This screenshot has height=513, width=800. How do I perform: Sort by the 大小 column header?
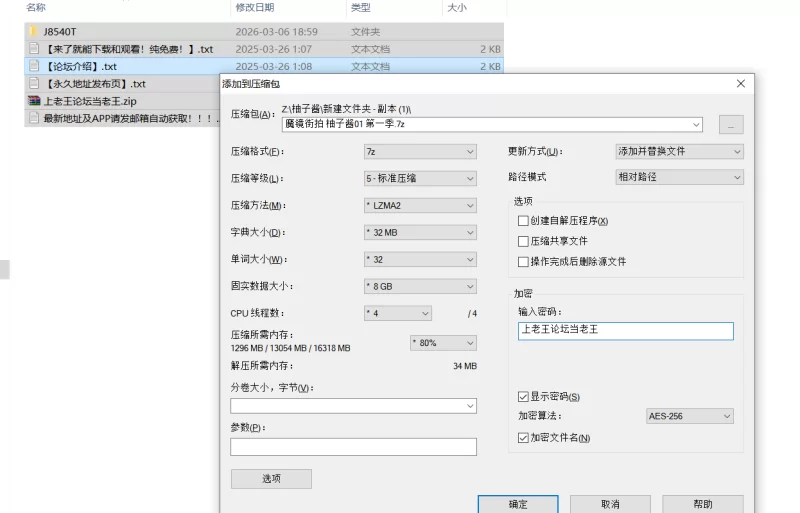457,8
